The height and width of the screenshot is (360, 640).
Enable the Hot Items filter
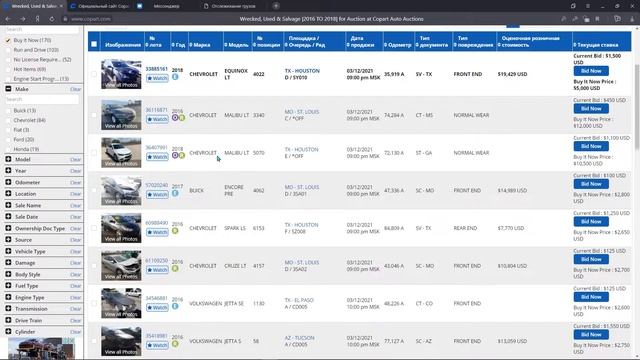8,69
